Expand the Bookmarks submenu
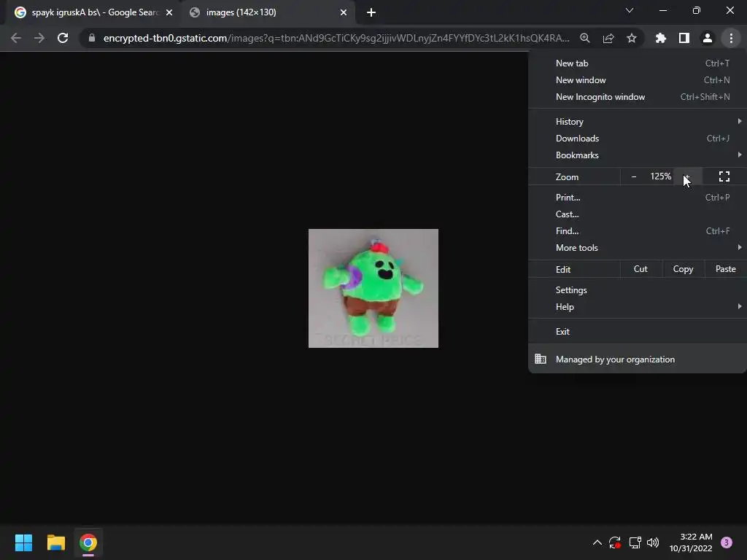 638,155
